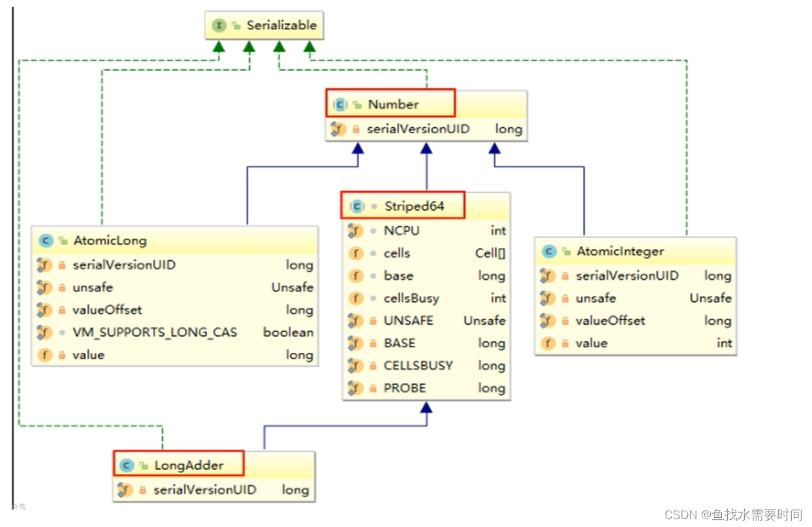Click the cells field icon
This screenshot has width=812, height=527.
pos(356,253)
